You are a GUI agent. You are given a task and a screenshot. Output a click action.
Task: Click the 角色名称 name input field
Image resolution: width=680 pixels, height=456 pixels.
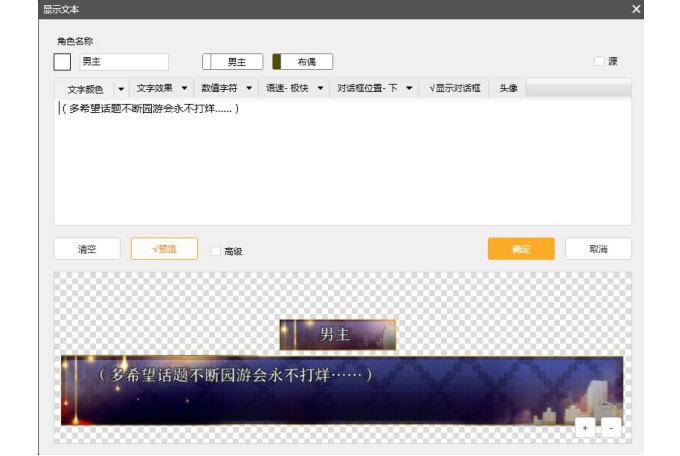[x=124, y=62]
